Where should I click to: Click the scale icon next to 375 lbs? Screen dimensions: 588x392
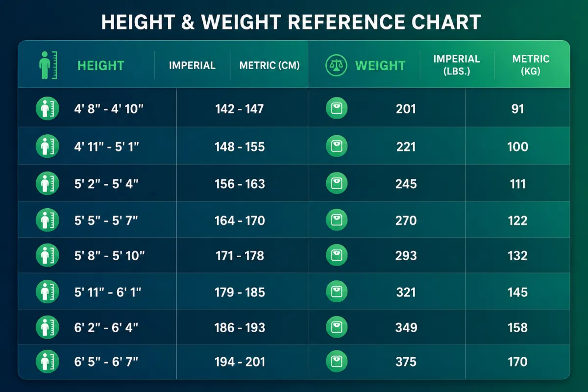(337, 362)
